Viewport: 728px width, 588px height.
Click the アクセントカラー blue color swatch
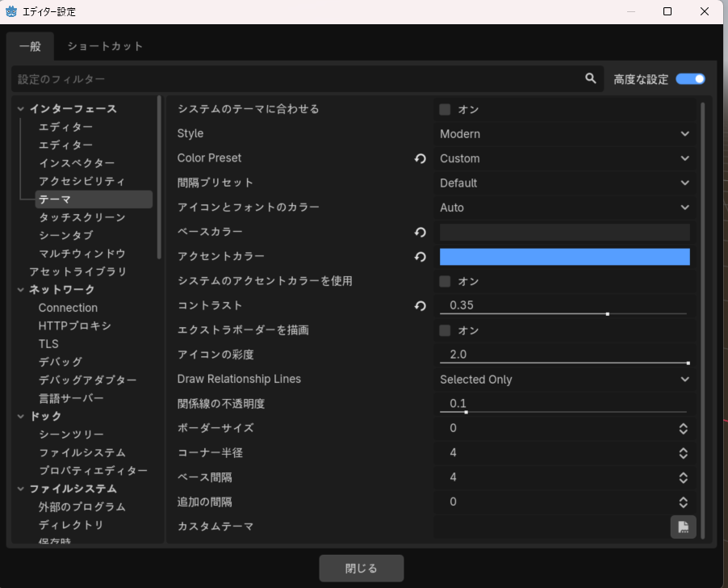[563, 257]
